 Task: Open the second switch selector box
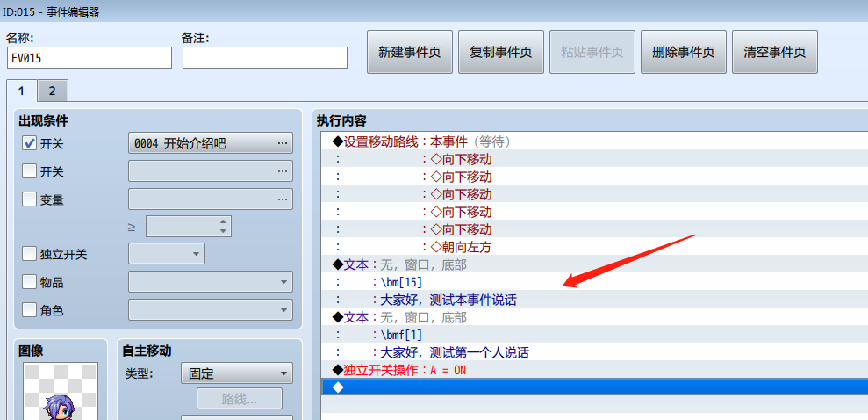tap(211, 171)
